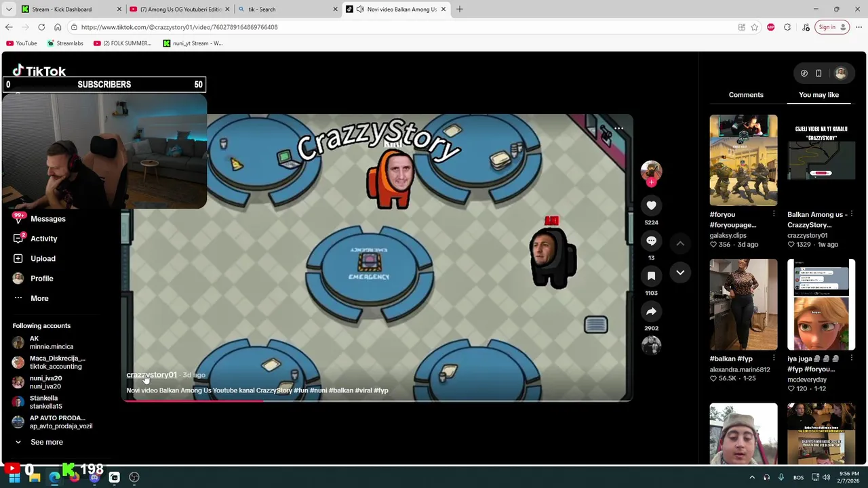
Task: Open the AdBlock Plus extension
Action: (x=771, y=27)
